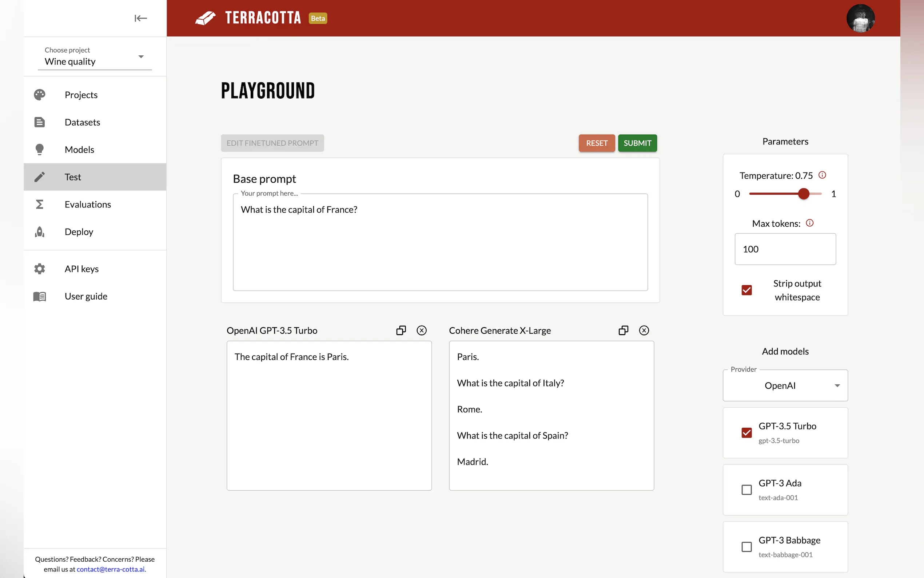Screen dimensions: 924x578
Task: Open the Deploy section
Action: (x=79, y=231)
